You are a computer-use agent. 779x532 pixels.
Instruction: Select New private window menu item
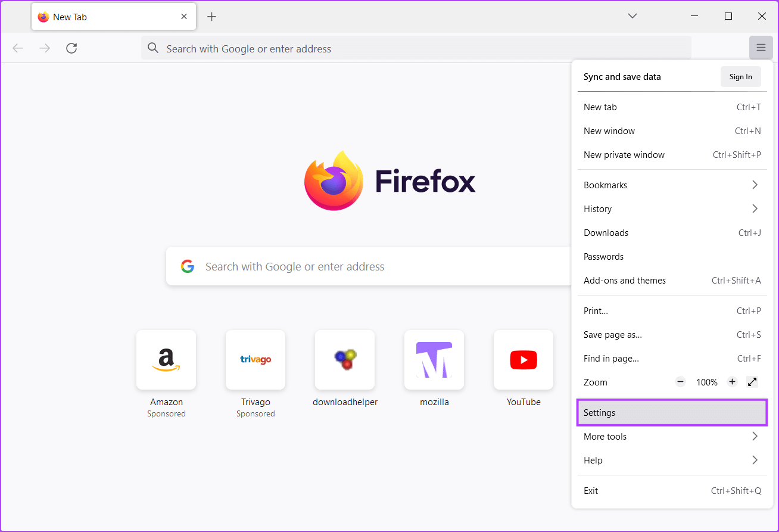point(672,155)
